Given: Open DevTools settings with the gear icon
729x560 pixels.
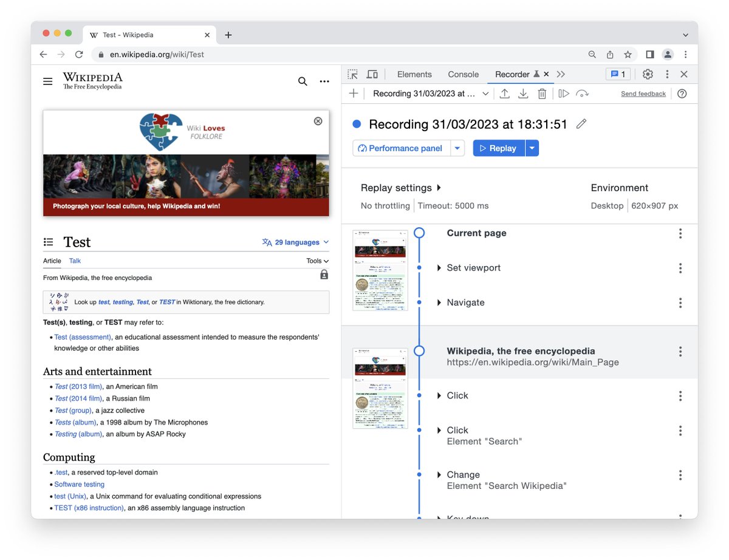Looking at the screenshot, I should (x=648, y=73).
